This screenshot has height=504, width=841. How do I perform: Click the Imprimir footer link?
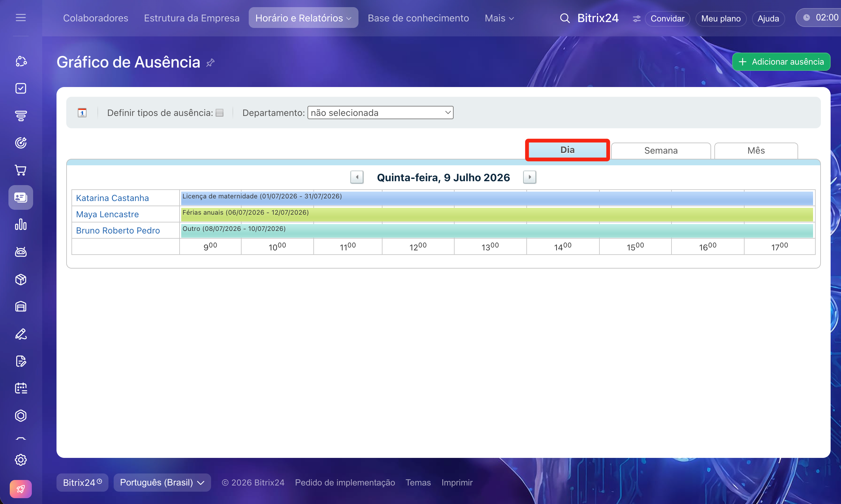pos(457,483)
